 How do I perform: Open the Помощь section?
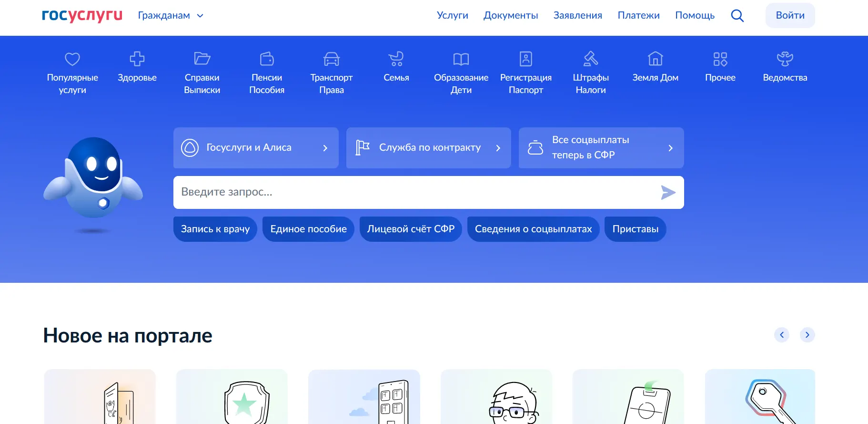click(695, 15)
